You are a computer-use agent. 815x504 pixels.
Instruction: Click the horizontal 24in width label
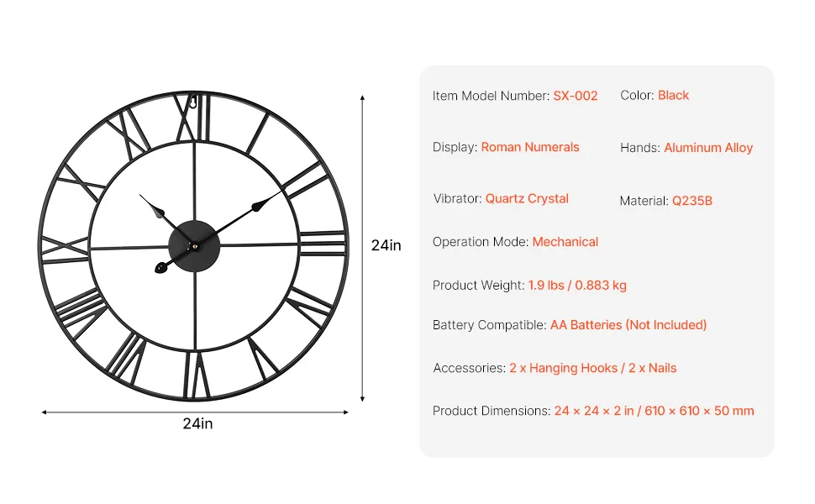coord(197,424)
